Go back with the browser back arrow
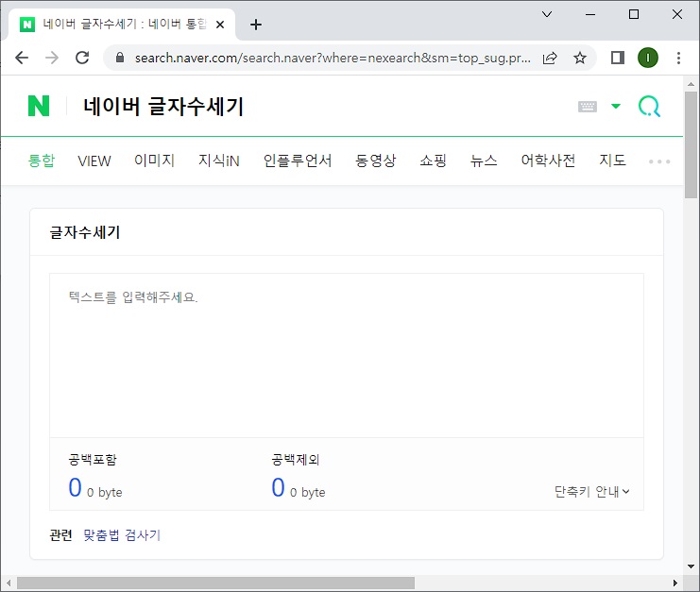 pyautogui.click(x=22, y=58)
